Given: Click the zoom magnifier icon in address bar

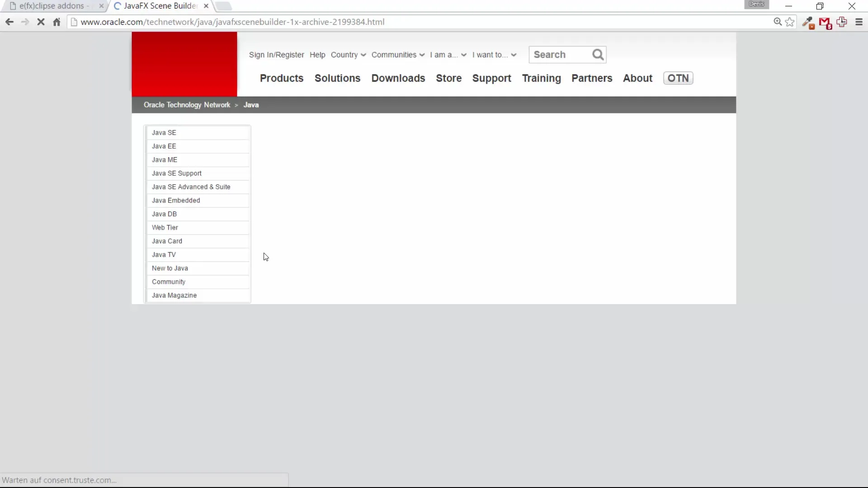Looking at the screenshot, I should click(778, 22).
